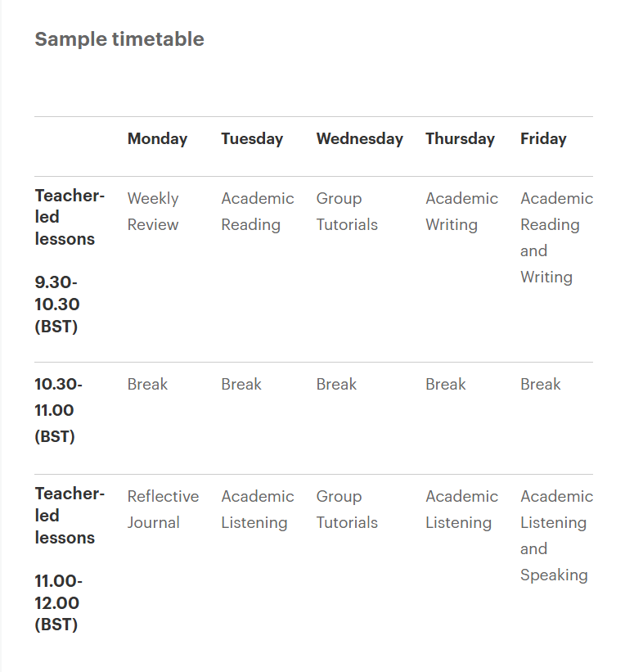Click the Weekly Review cell

[x=153, y=211]
